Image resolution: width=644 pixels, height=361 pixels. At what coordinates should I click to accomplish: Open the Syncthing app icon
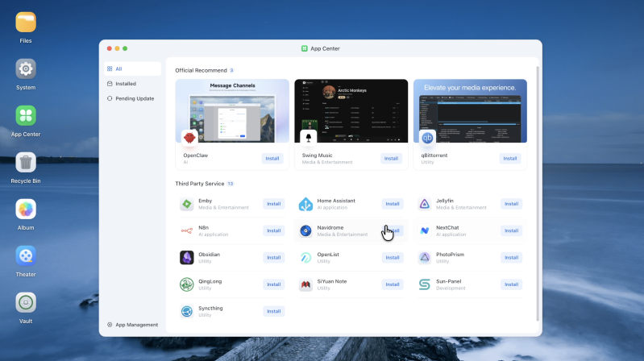(x=187, y=311)
